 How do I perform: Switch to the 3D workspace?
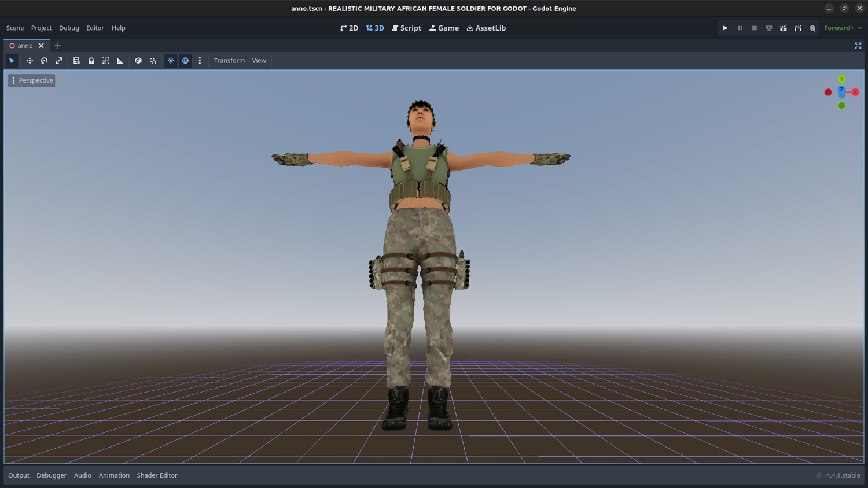click(375, 28)
